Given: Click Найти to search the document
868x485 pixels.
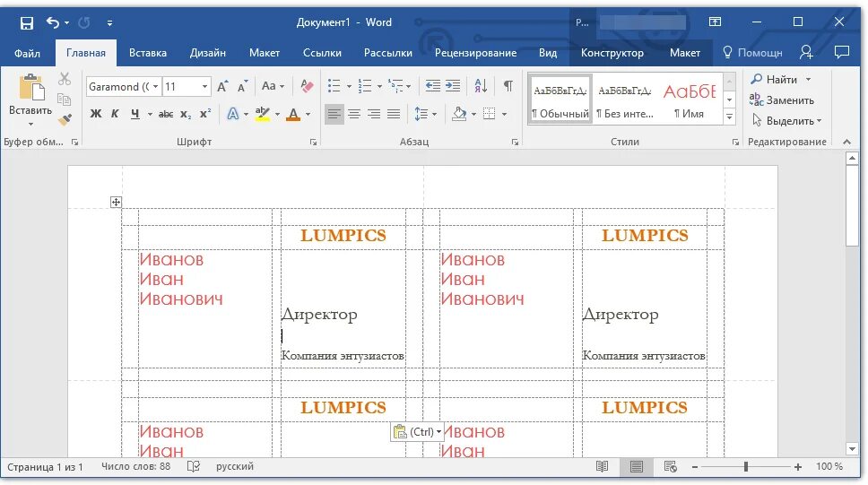Looking at the screenshot, I should [x=775, y=80].
